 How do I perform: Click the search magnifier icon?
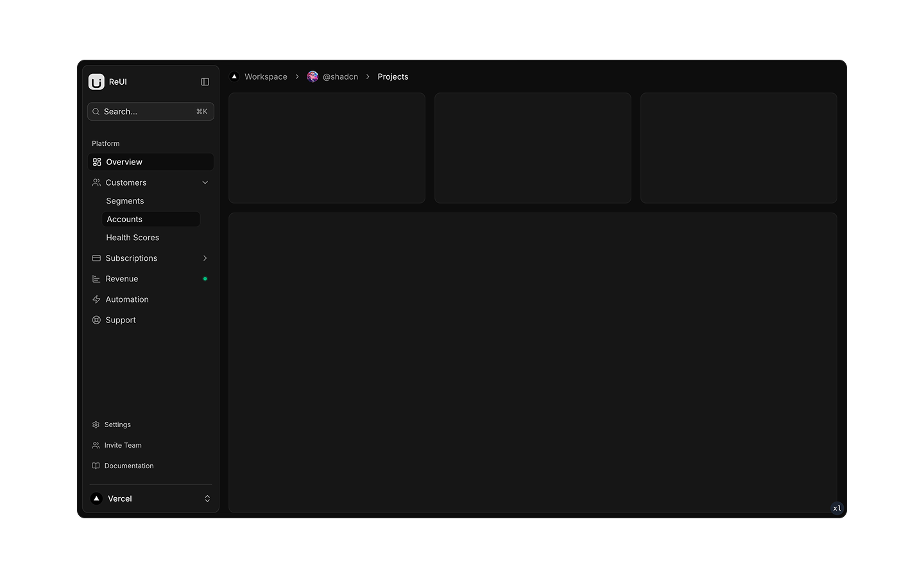point(96,112)
